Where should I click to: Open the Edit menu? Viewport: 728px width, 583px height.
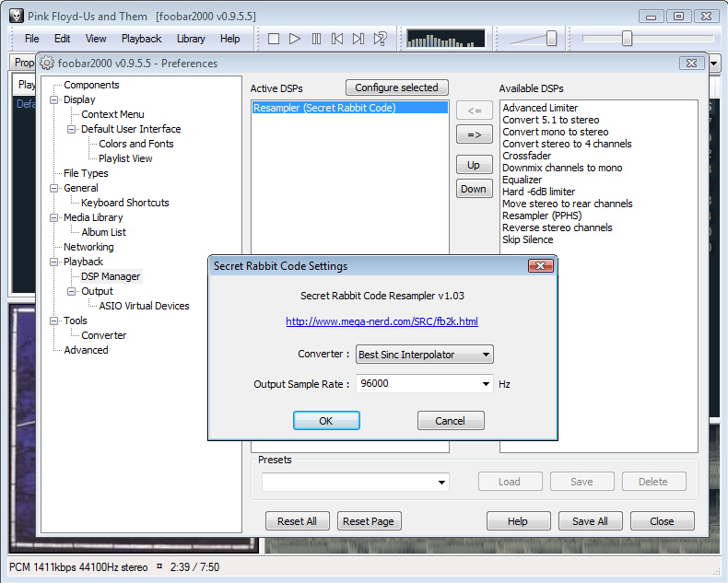coord(63,39)
